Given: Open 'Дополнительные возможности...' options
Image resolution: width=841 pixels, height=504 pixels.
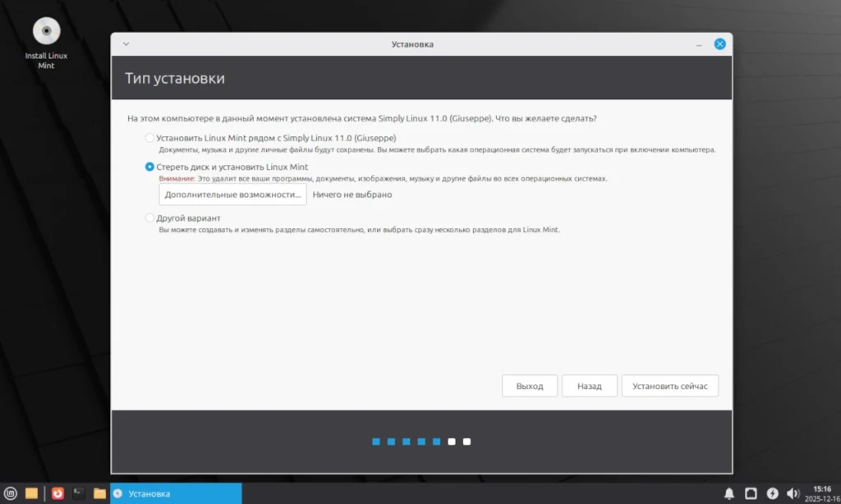Looking at the screenshot, I should 232,194.
